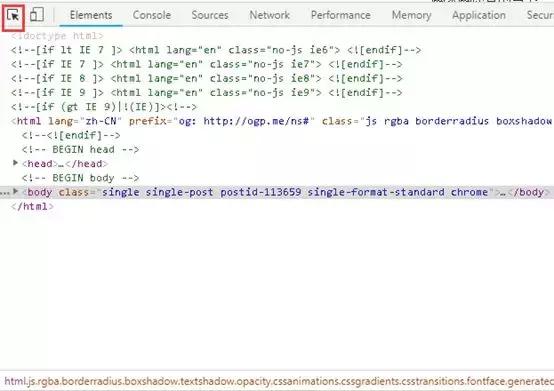Click the three-dots beside body row

point(5,193)
